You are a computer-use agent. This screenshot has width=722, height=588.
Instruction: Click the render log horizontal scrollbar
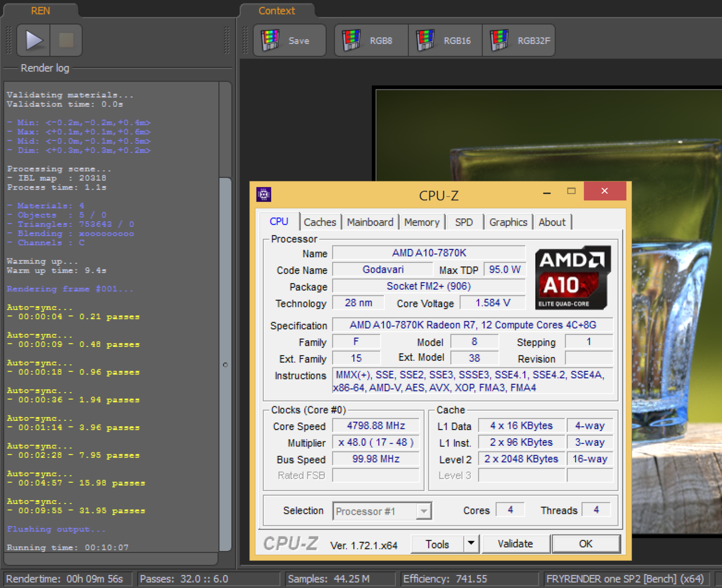click(111, 559)
